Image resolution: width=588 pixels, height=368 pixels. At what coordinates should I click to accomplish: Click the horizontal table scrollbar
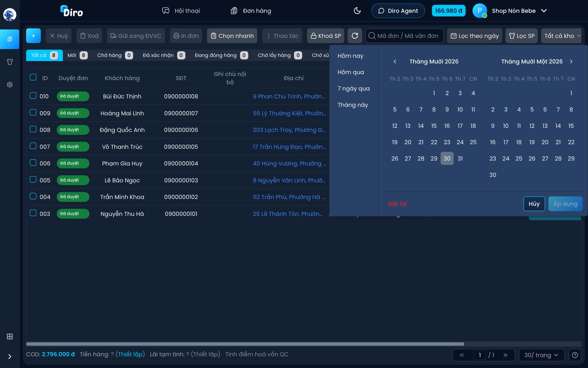click(x=245, y=344)
